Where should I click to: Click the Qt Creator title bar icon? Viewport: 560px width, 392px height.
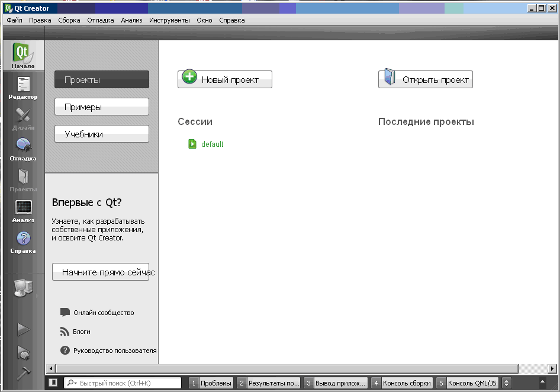tap(8, 8)
